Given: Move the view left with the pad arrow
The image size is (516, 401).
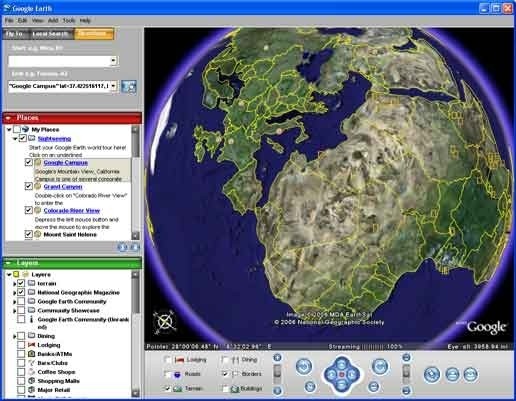Looking at the screenshot, I should pyautogui.click(x=331, y=375).
